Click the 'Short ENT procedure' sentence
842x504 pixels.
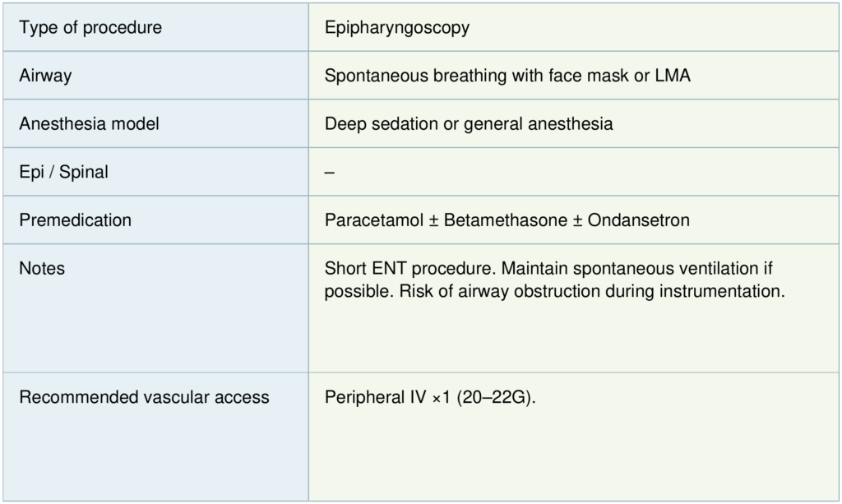coord(409,269)
